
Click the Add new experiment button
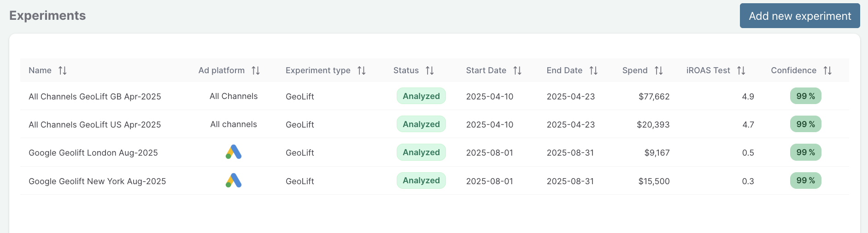[x=800, y=16]
